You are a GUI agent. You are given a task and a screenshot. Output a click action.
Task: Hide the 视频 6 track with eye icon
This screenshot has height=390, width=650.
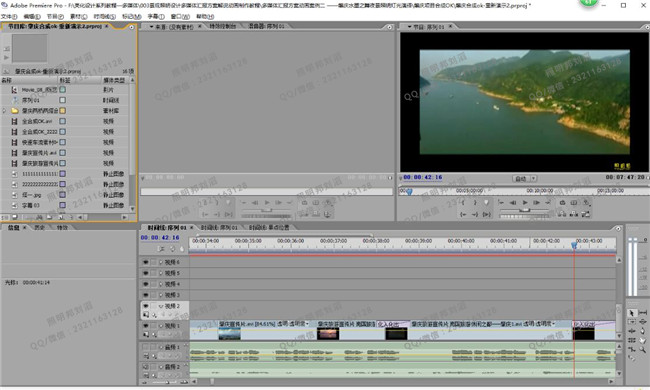point(146,262)
